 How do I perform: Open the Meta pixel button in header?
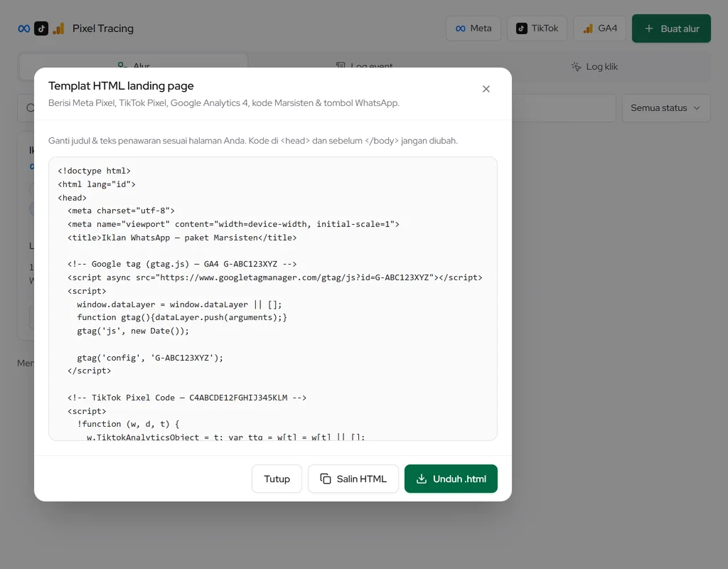point(473,28)
